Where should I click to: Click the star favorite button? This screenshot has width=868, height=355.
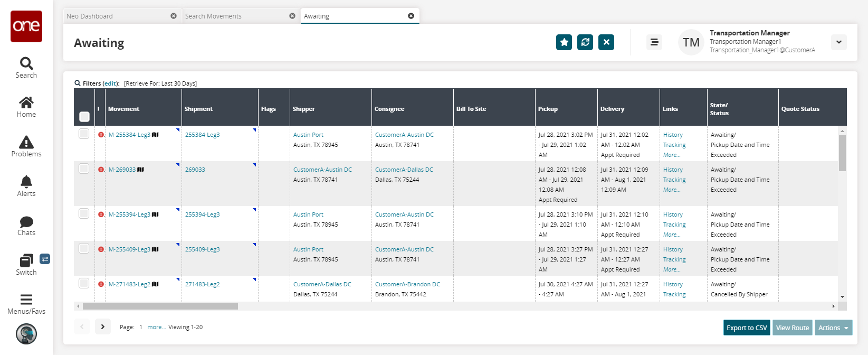pyautogui.click(x=564, y=42)
